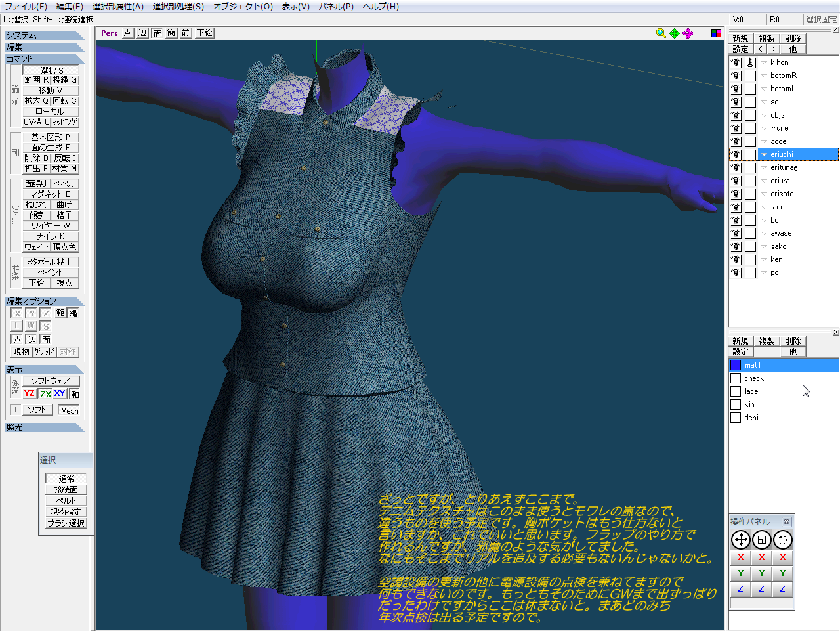This screenshot has height=631, width=840.
Task: Click the green pan view icon
Action: click(675, 33)
